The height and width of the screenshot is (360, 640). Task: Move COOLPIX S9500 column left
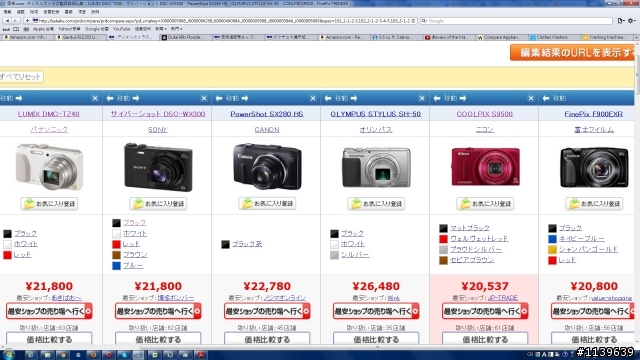coord(437,98)
